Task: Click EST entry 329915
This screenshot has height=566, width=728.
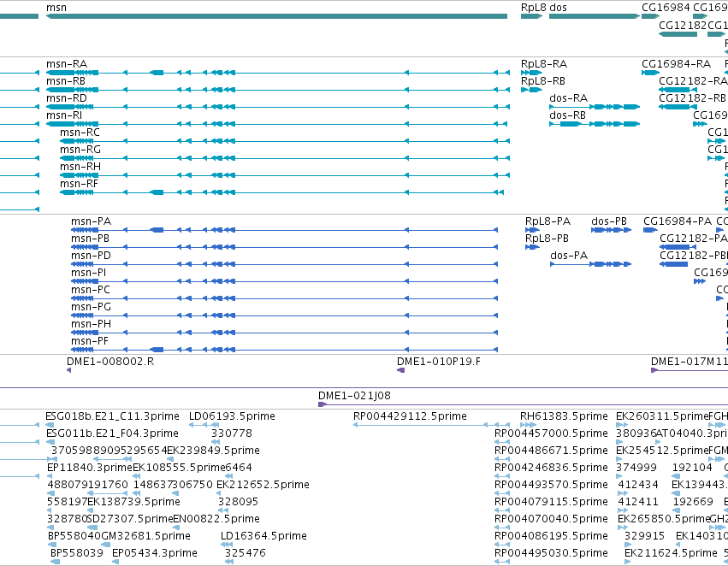Action: [x=644, y=537]
